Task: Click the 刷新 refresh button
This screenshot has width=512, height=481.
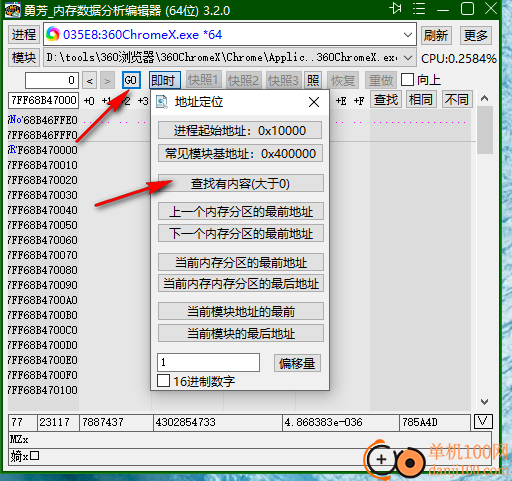Action: pyautogui.click(x=436, y=35)
